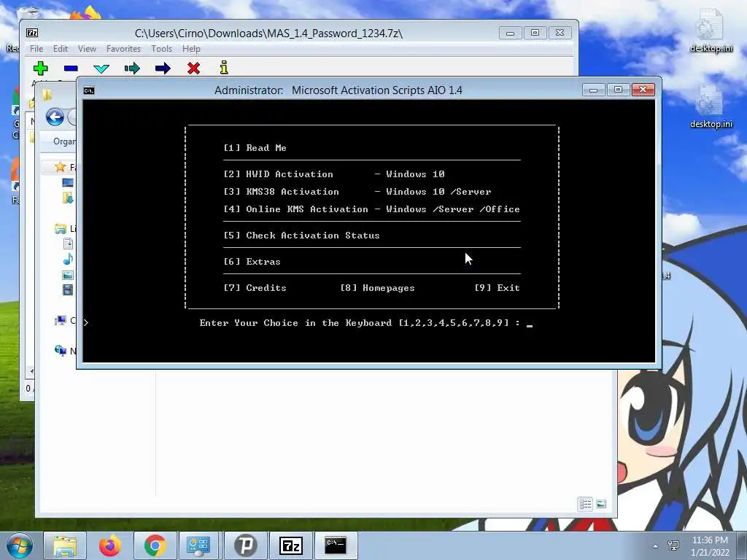Select the Pictures library icon in Explorer

click(x=68, y=275)
